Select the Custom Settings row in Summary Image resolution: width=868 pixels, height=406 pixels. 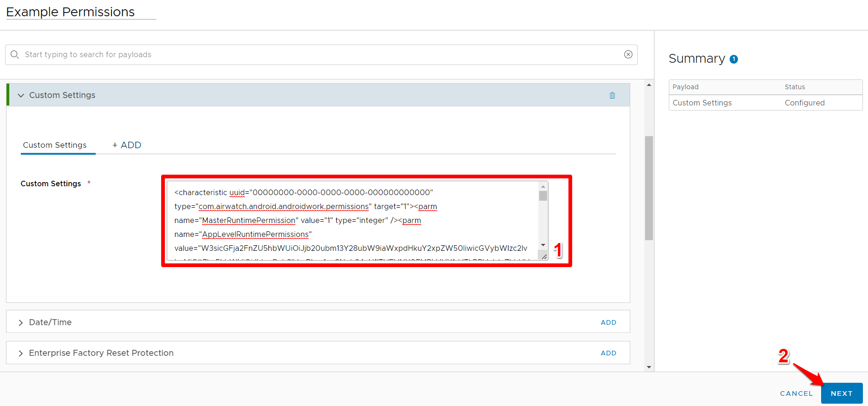(x=765, y=103)
